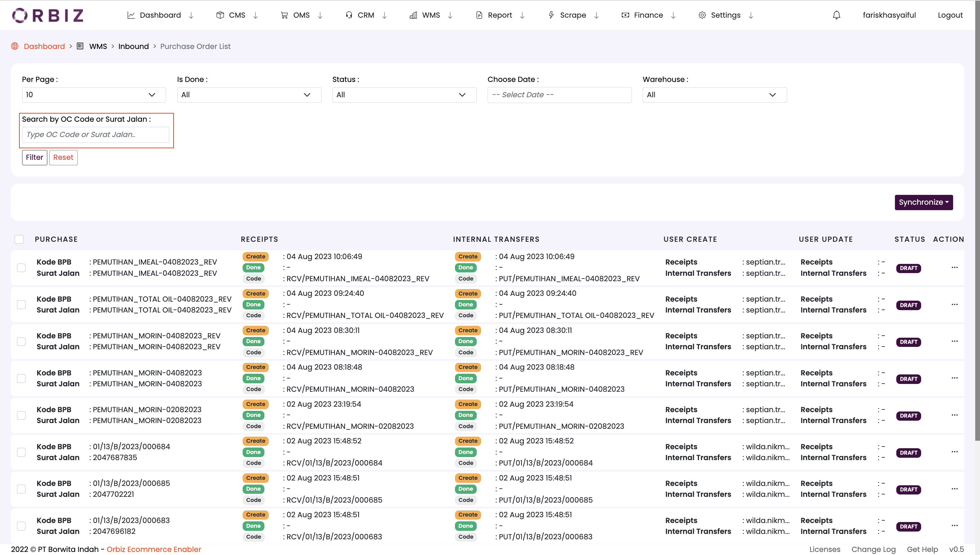980x555 pixels.
Task: Click the Report document icon
Action: (479, 15)
